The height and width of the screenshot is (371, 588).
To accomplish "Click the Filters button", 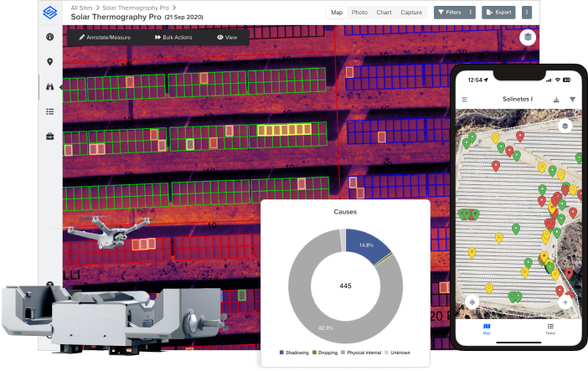I will pos(450,13).
